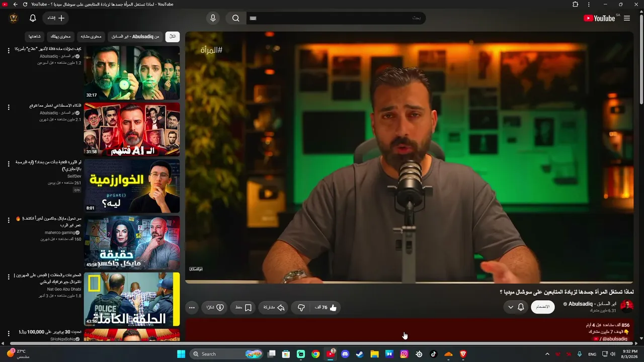Click the 'حفظ' save button

pyautogui.click(x=243, y=308)
